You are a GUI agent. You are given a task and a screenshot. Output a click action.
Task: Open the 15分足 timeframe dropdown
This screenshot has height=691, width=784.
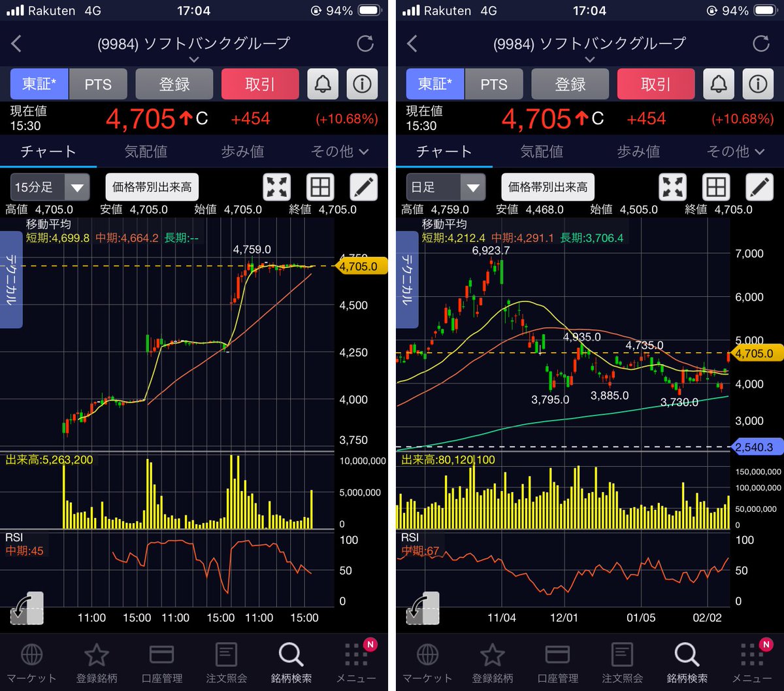click(x=50, y=188)
